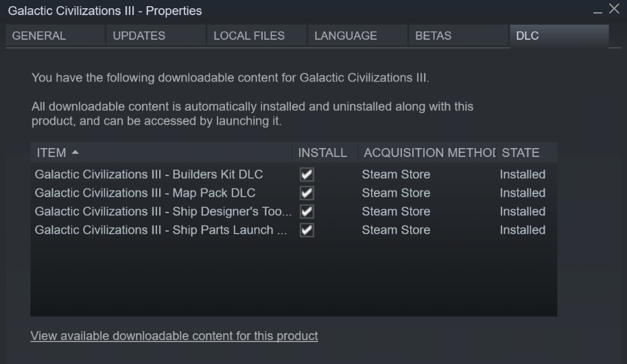Toggle the Ship Parts Launch DLC checkbox
Screen dimensions: 627x364
pyautogui.click(x=307, y=230)
